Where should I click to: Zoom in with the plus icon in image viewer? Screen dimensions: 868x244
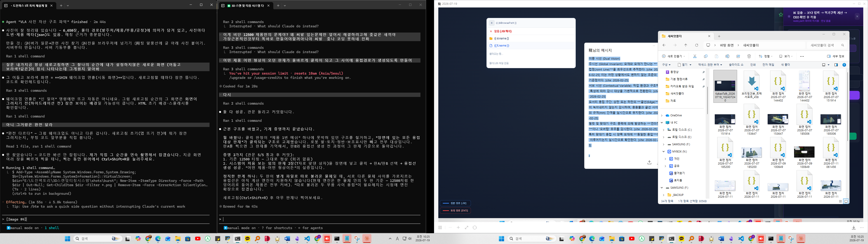pos(458,228)
